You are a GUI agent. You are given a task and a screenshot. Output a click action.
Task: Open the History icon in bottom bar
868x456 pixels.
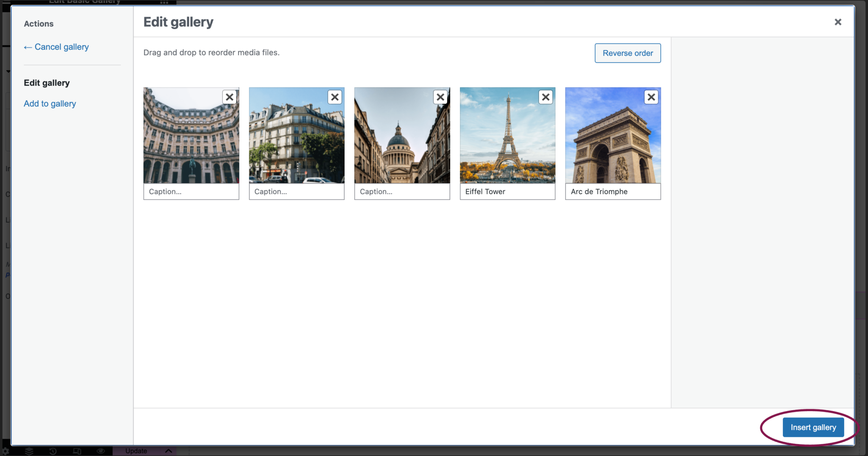pyautogui.click(x=53, y=451)
